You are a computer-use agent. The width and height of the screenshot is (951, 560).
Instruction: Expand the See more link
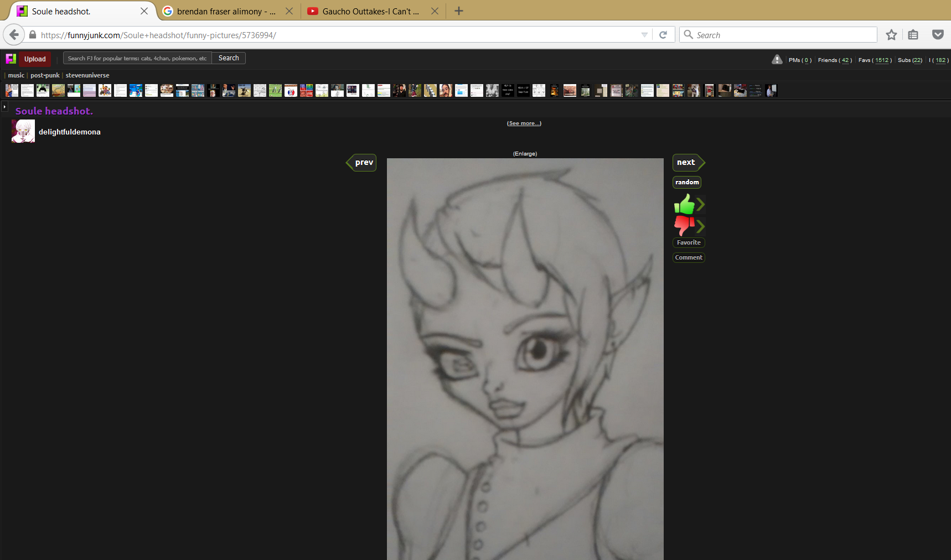(524, 123)
